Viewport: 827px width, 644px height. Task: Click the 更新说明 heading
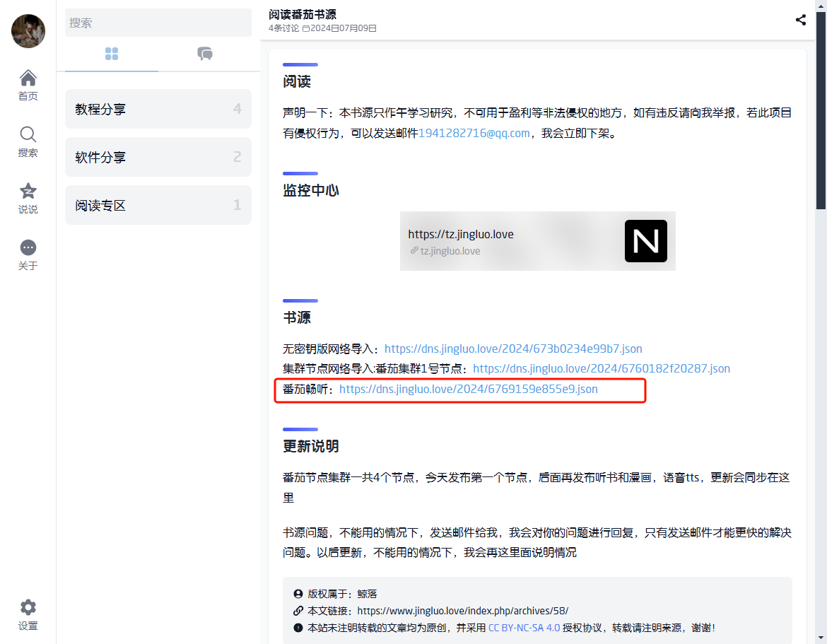pos(310,446)
